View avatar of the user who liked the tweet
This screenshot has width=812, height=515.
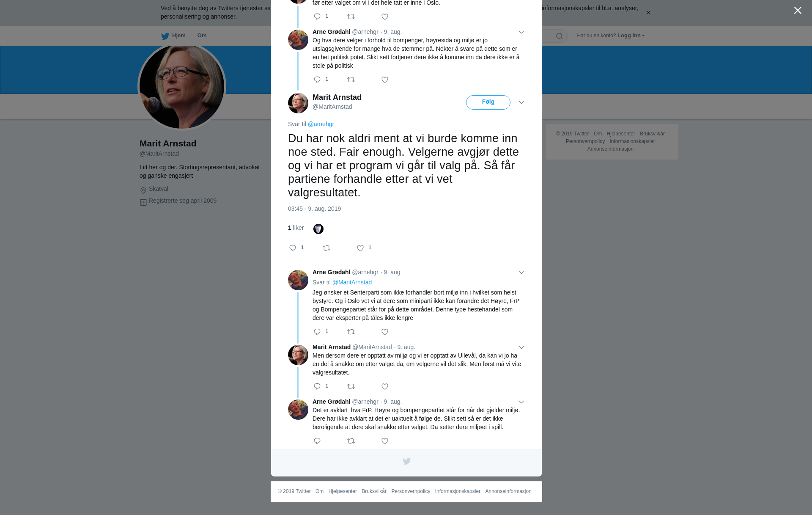318,229
